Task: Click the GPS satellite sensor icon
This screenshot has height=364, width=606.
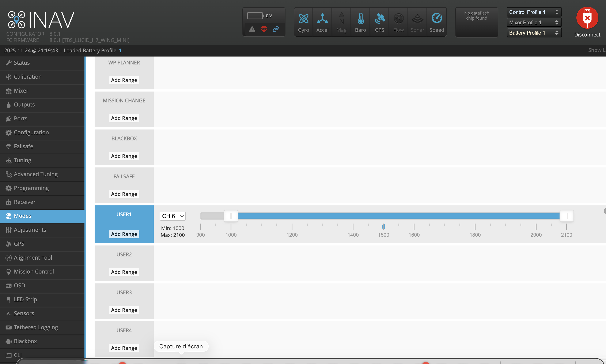Action: (x=380, y=19)
